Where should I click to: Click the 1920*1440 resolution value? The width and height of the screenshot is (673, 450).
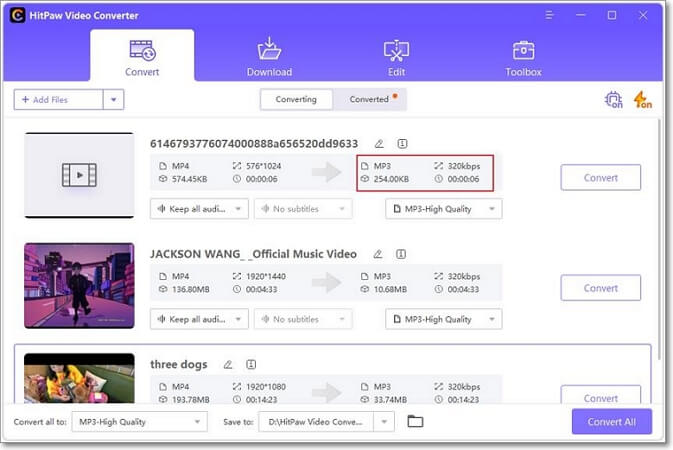pos(266,277)
